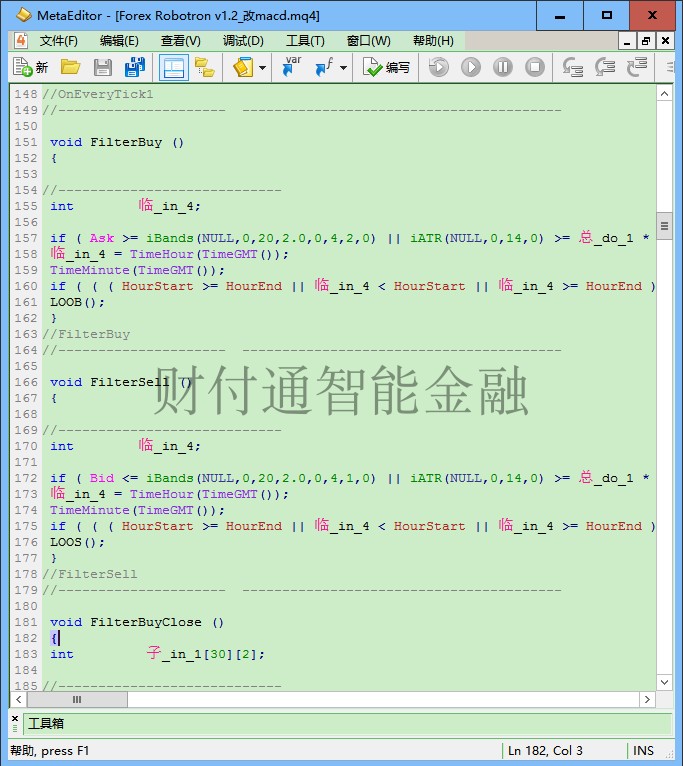Click the horizontal scrollbar right arrow
Screen dimensions: 683x766
pos(647,700)
